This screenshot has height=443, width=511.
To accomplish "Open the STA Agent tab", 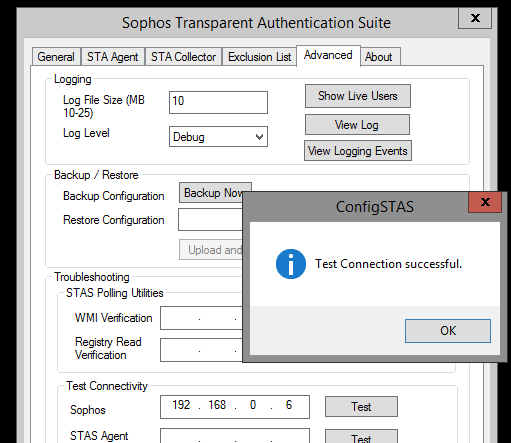I will 112,57.
